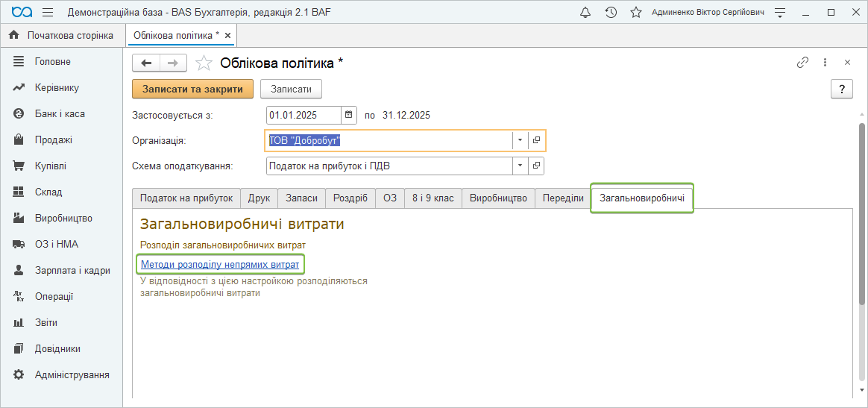Open the Виробництво tab
Viewport: 868px width, 408px height.
coord(498,198)
